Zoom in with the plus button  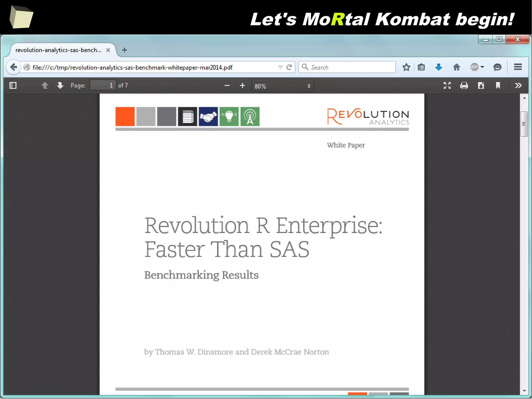tap(242, 86)
